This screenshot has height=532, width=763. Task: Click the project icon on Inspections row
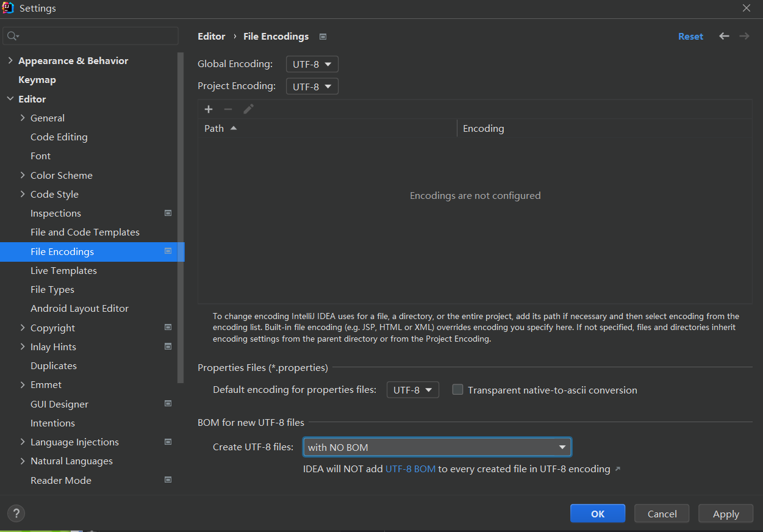pos(168,213)
